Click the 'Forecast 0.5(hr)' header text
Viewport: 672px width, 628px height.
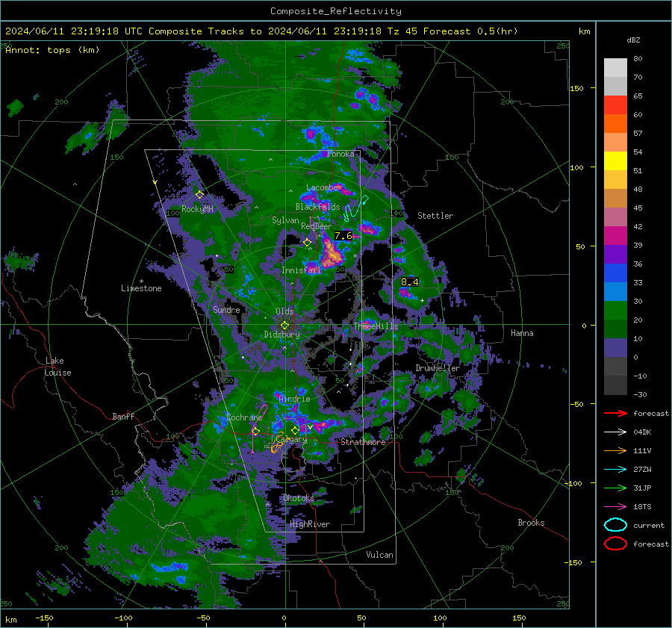tap(470, 31)
